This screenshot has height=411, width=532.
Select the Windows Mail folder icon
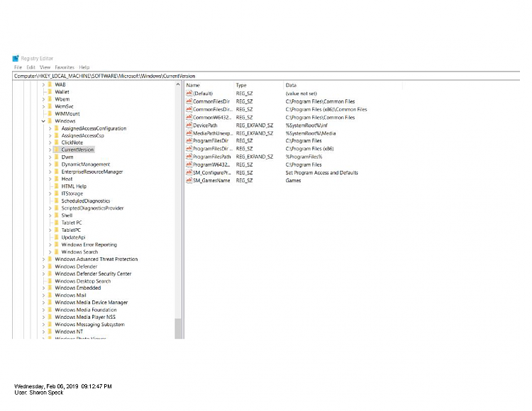pyautogui.click(x=50, y=295)
